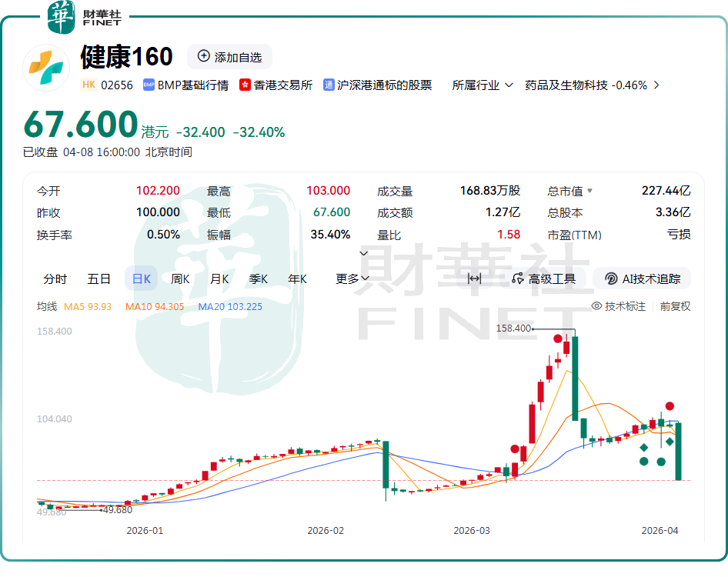The image size is (728, 577).
Task: Click the 香港交易所 red icon
Action: click(245, 85)
